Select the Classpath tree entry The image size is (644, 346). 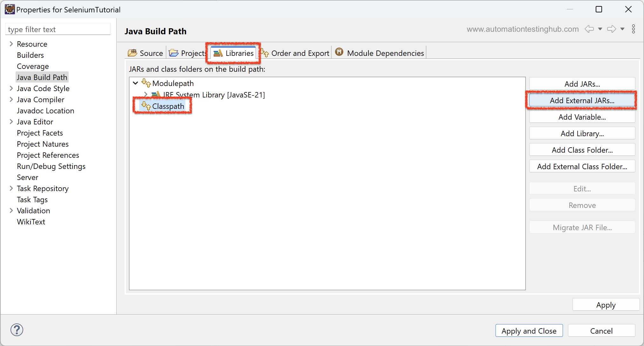168,106
